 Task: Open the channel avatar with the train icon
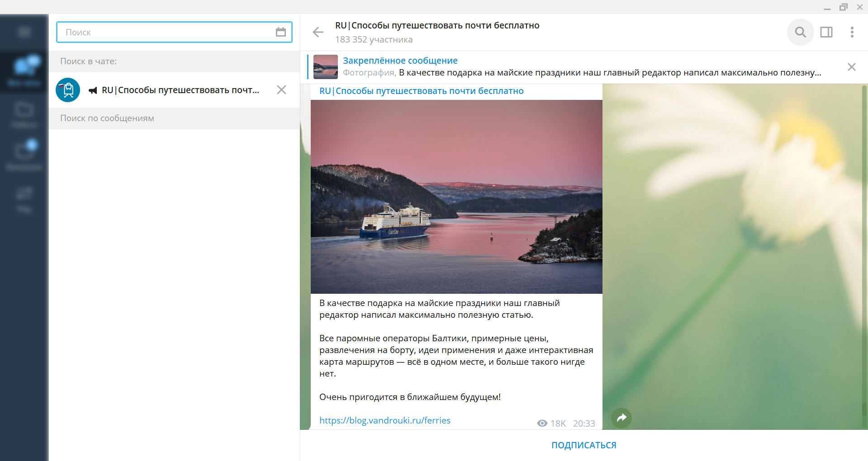pyautogui.click(x=68, y=90)
